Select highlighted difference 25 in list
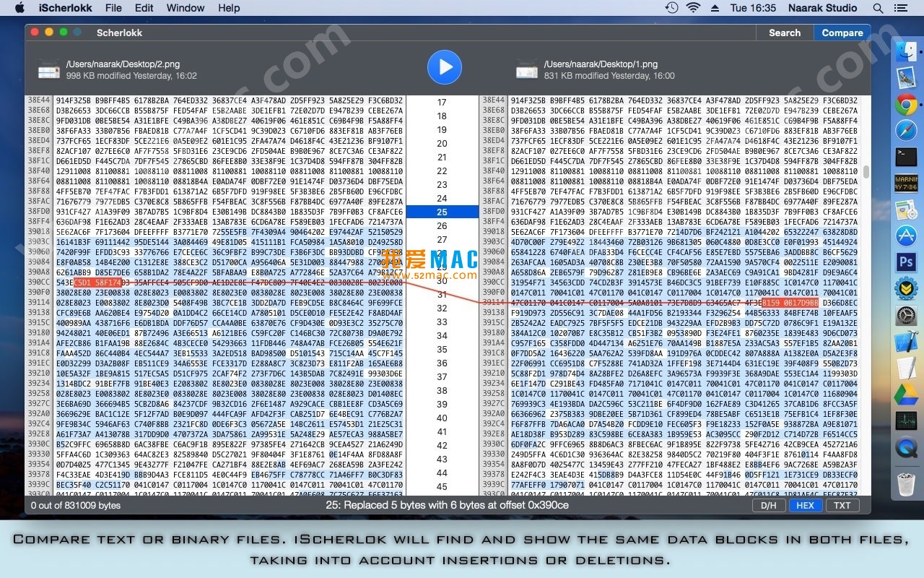The height and width of the screenshot is (578, 924). pos(442,212)
